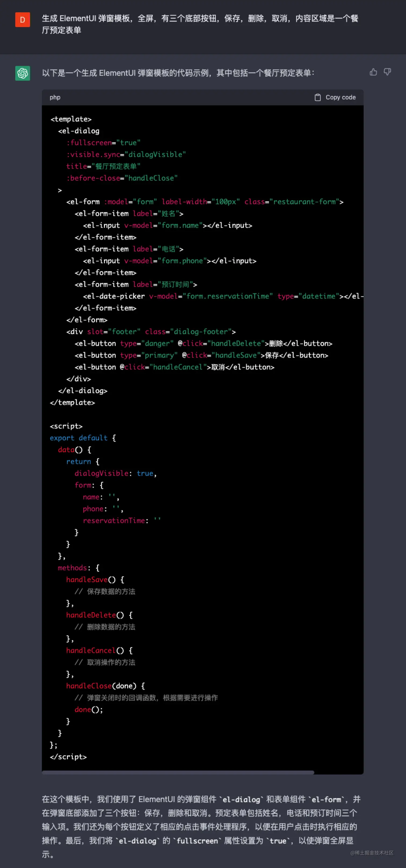Image resolution: width=406 pixels, height=868 pixels.
Task: Click the comment 取消操作的方法
Action: coord(105,662)
